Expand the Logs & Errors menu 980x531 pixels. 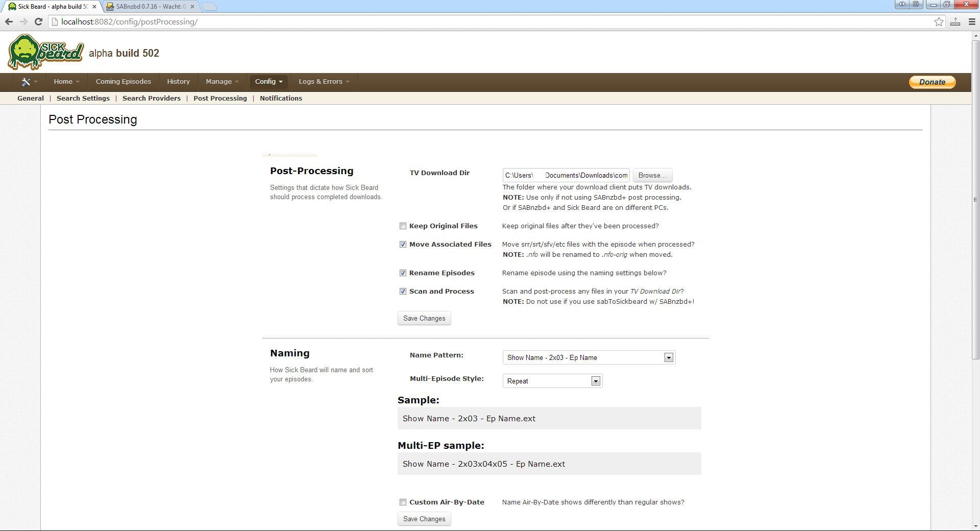[x=324, y=82]
